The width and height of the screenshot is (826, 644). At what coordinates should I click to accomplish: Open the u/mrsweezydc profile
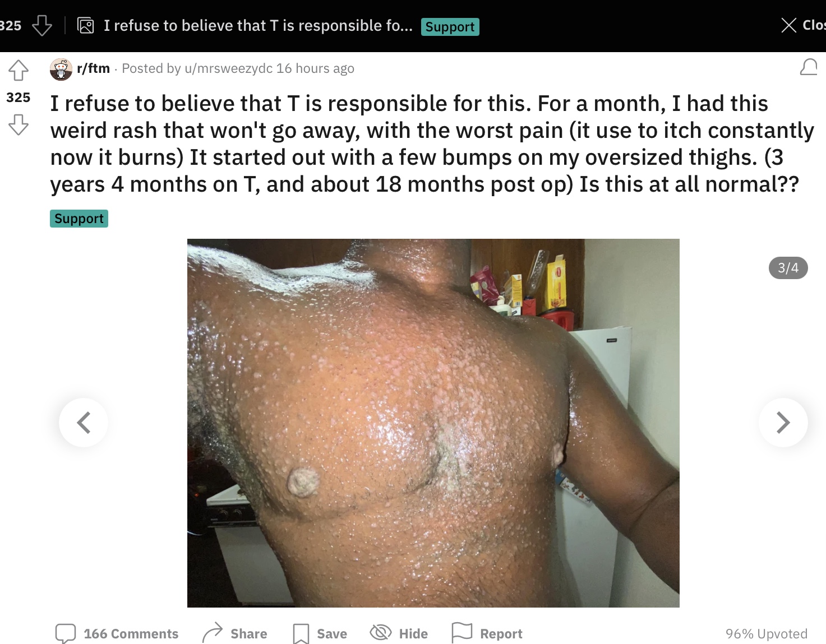pyautogui.click(x=228, y=68)
